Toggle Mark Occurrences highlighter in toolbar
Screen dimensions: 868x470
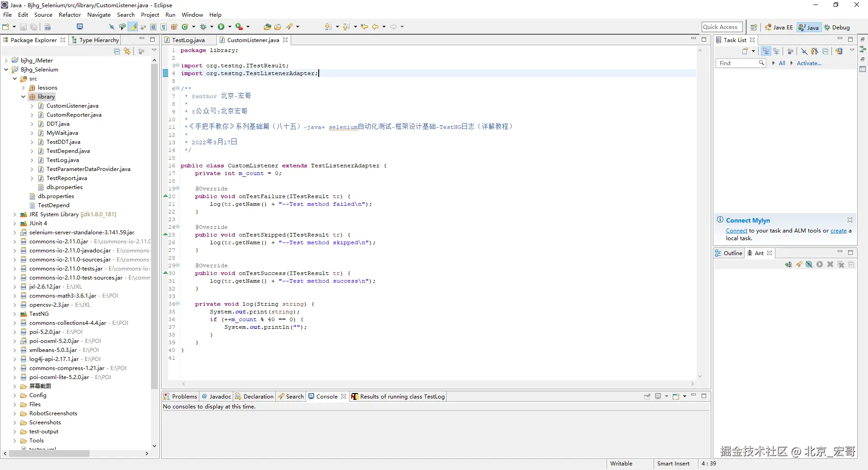pos(133,27)
